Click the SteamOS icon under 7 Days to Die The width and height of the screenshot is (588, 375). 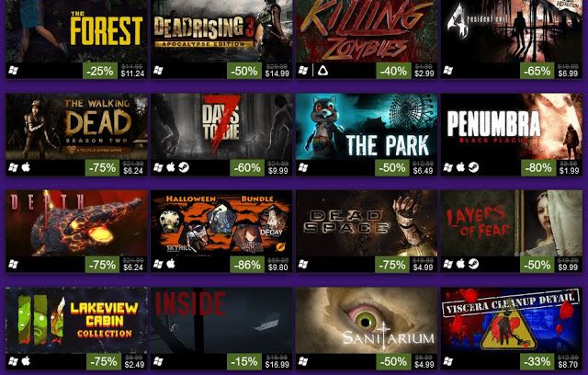(184, 167)
